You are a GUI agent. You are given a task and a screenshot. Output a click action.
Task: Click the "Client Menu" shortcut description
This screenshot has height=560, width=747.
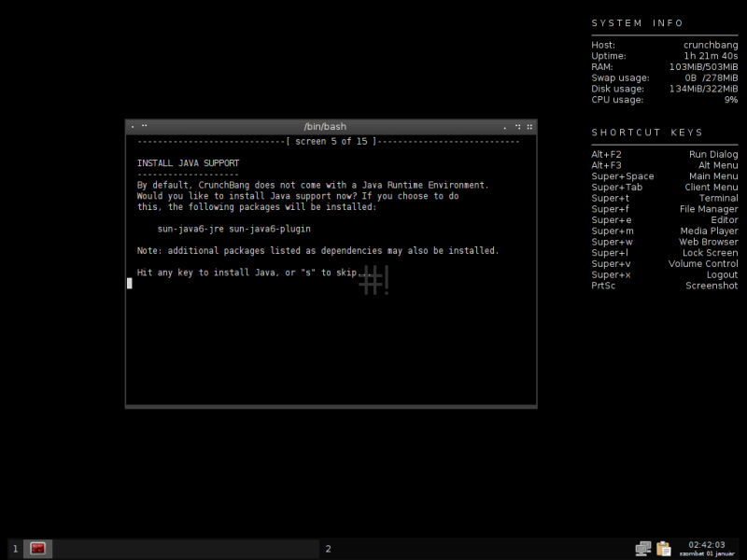712,188
